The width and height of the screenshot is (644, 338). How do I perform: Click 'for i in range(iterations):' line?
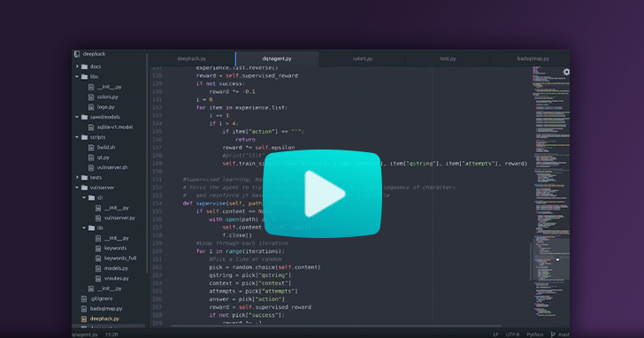coord(240,251)
